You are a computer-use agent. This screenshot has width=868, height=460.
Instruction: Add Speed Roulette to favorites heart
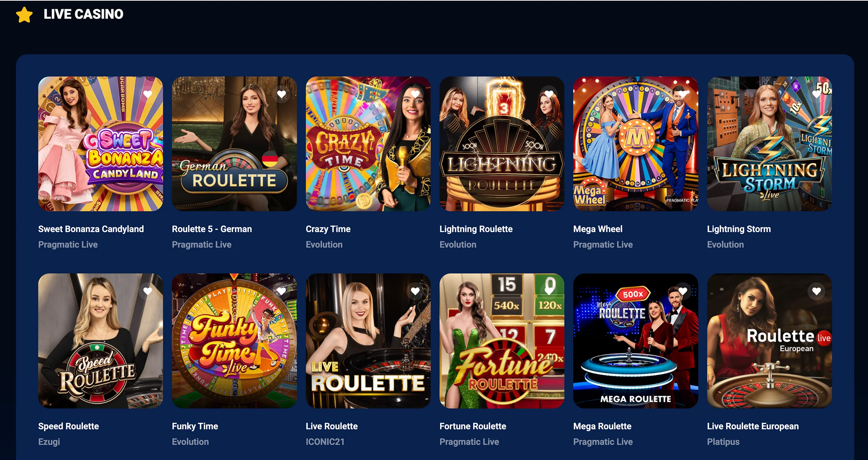coord(148,291)
